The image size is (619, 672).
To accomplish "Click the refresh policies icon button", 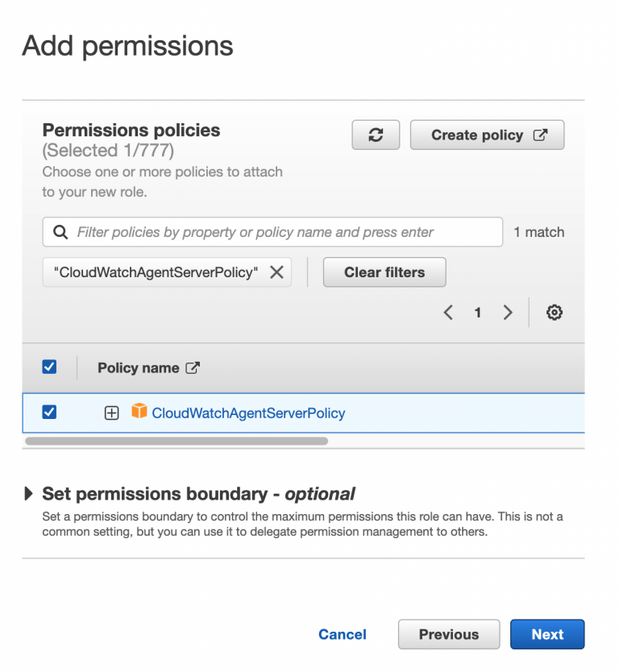I will [x=376, y=135].
